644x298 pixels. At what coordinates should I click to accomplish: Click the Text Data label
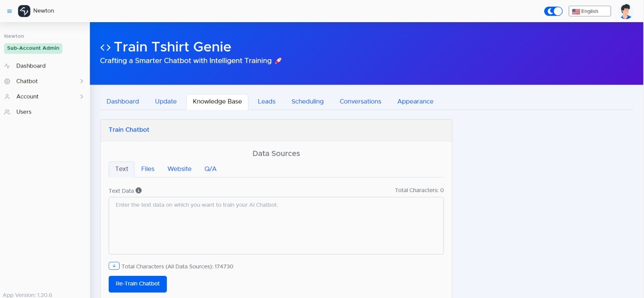pos(121,191)
